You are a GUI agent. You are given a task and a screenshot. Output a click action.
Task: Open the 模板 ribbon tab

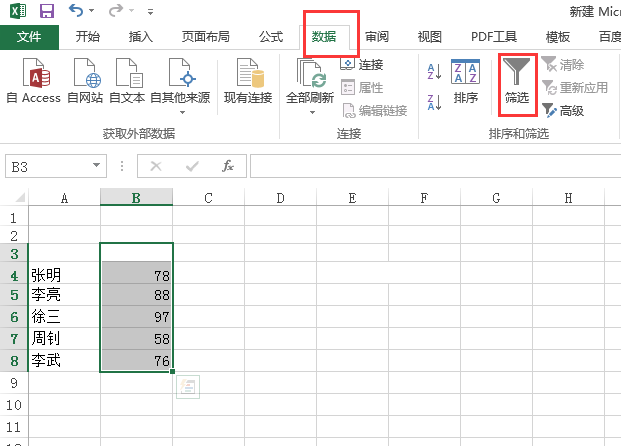pos(558,37)
